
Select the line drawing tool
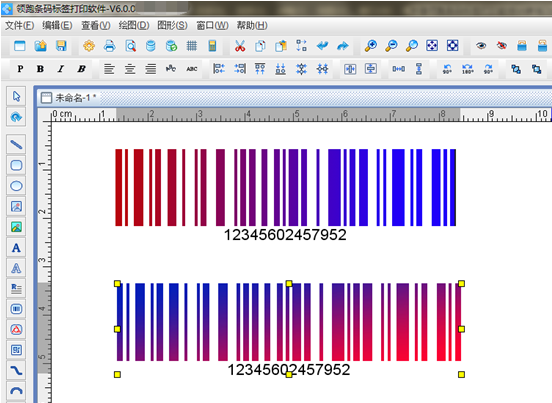point(16,144)
